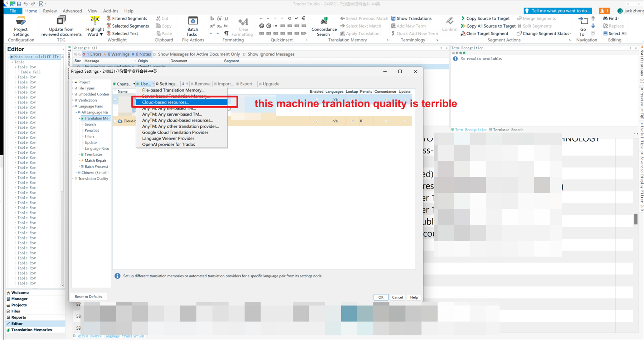The image size is (644, 340).
Task: Toggle paragraph mark pilcrow icon
Action: pyautogui.click(x=226, y=33)
